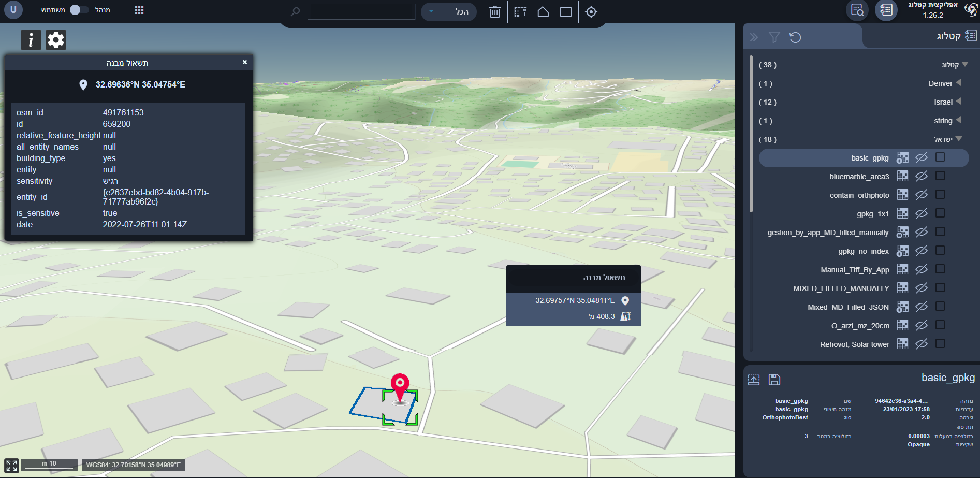Screen dimensions: 980x478
Task: Open the settings gear above the map
Action: coord(56,39)
